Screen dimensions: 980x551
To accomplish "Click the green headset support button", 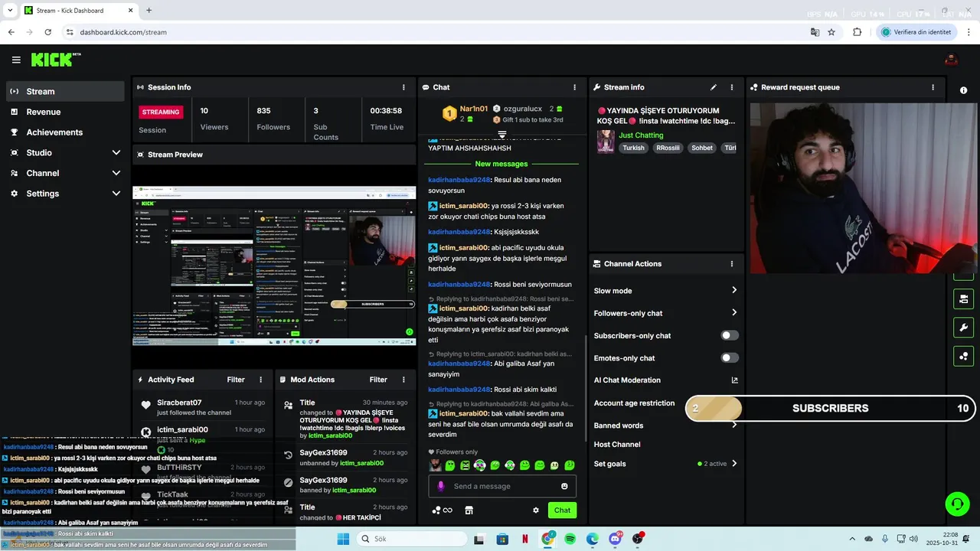I will [x=957, y=504].
